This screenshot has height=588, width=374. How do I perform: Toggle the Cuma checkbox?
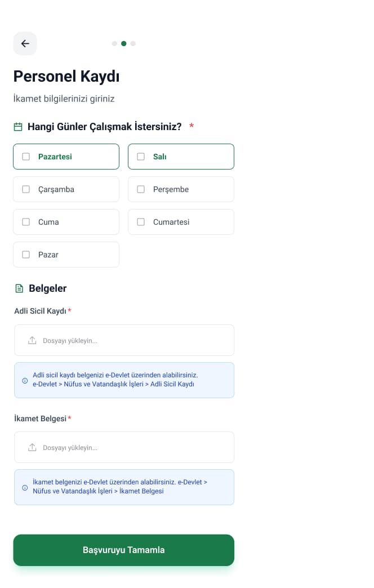[26, 221]
